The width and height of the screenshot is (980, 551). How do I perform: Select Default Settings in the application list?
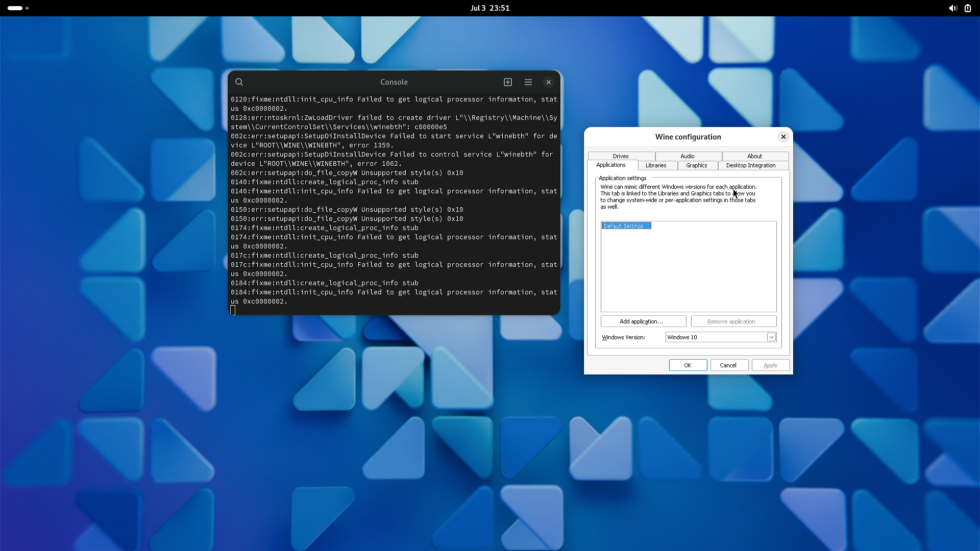coord(626,226)
